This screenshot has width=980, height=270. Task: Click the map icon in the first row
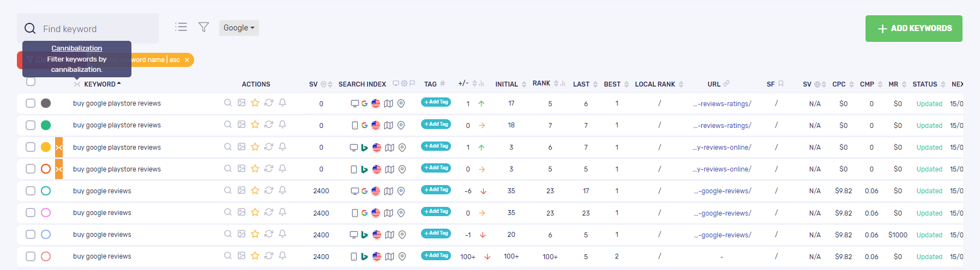(x=388, y=103)
